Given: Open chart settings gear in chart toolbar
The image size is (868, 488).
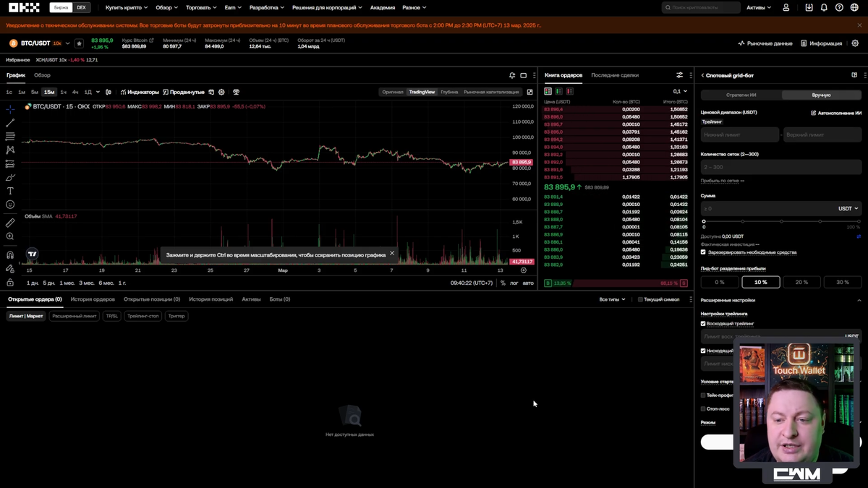Looking at the screenshot, I should pos(222,92).
